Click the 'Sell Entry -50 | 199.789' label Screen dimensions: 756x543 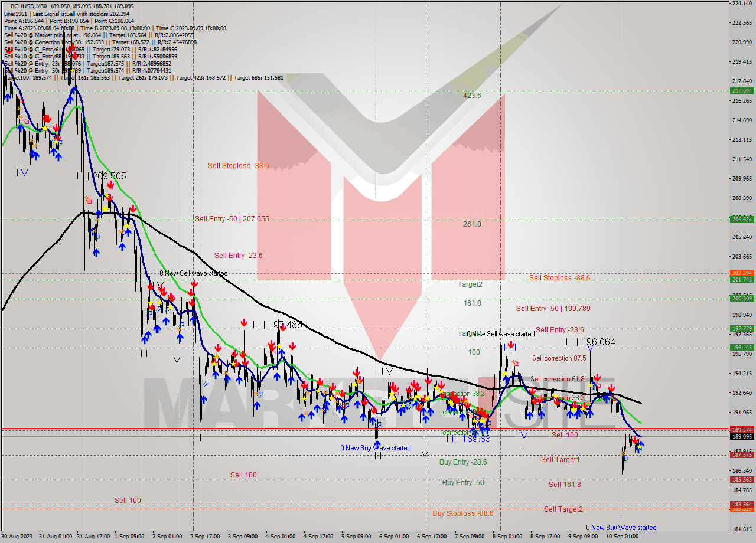[x=553, y=308]
